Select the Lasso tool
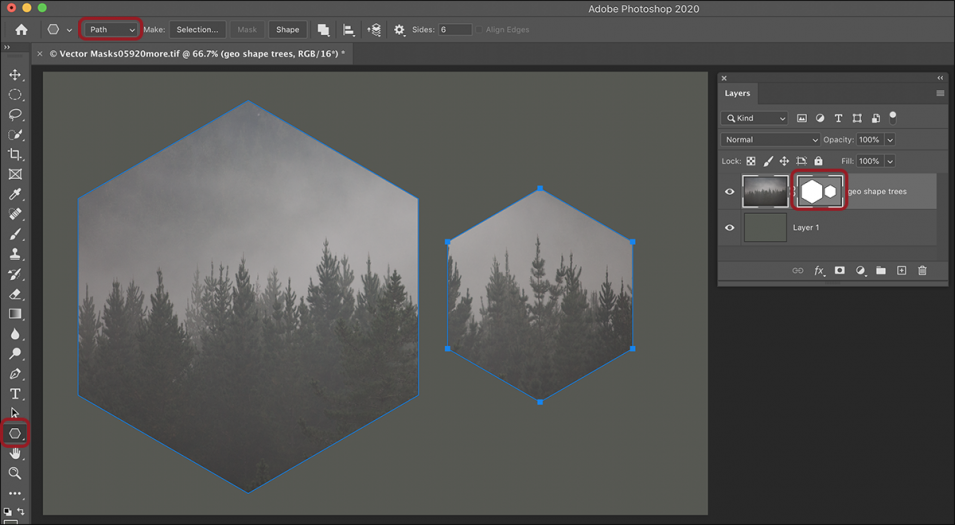The height and width of the screenshot is (525, 955). click(x=15, y=115)
